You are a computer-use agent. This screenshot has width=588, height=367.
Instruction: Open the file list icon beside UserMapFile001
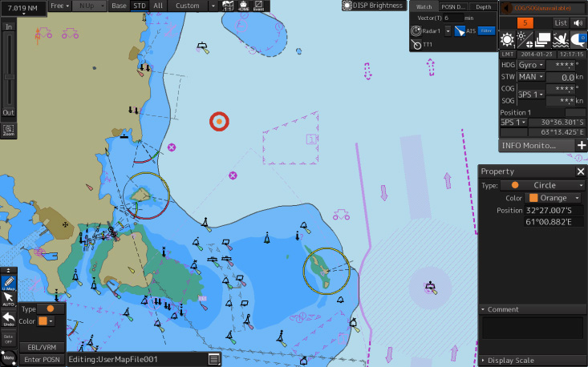(214, 359)
